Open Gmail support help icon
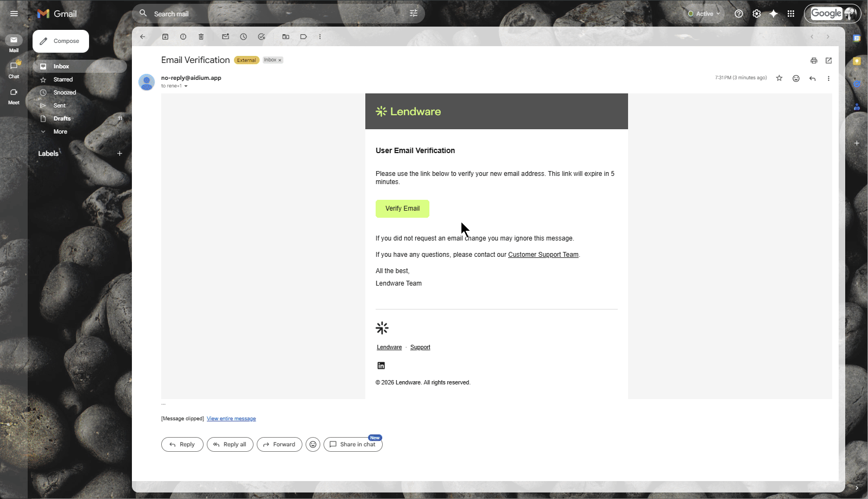868x499 pixels. click(x=739, y=14)
